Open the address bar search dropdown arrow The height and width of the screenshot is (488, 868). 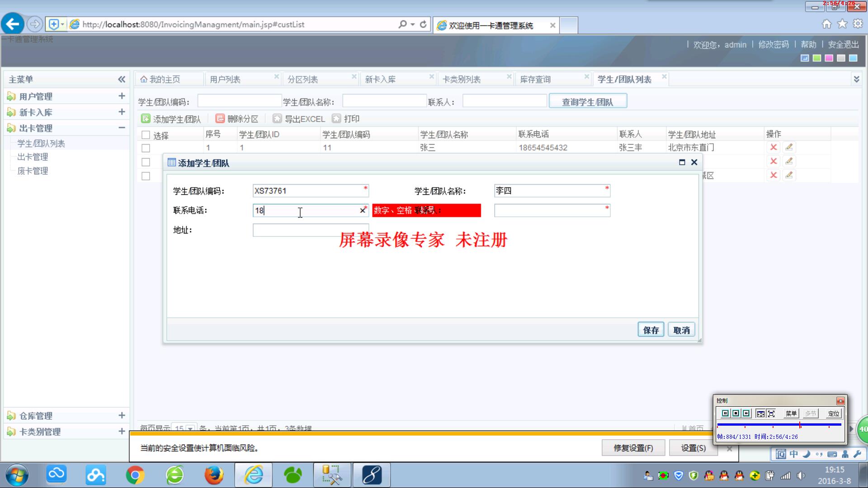coord(413,24)
